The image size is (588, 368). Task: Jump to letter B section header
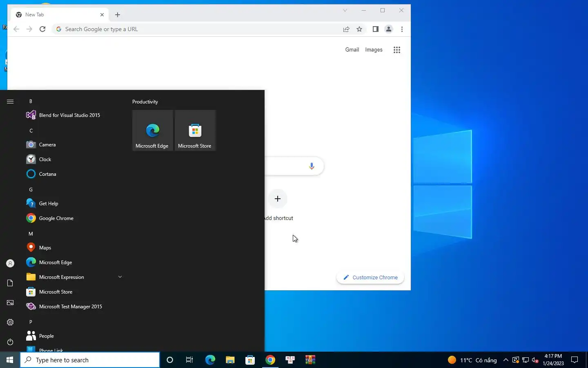click(31, 101)
